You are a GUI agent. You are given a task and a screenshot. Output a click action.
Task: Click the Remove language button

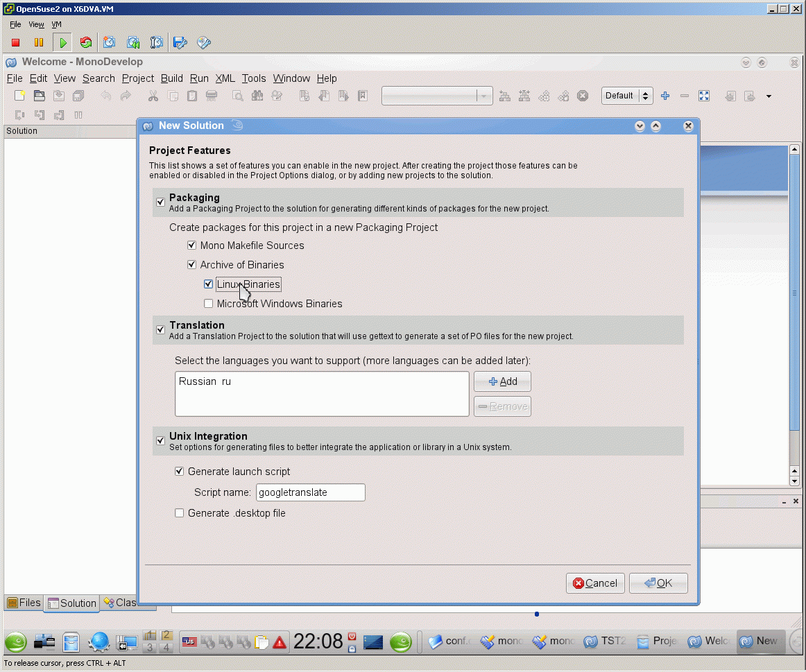pos(502,406)
